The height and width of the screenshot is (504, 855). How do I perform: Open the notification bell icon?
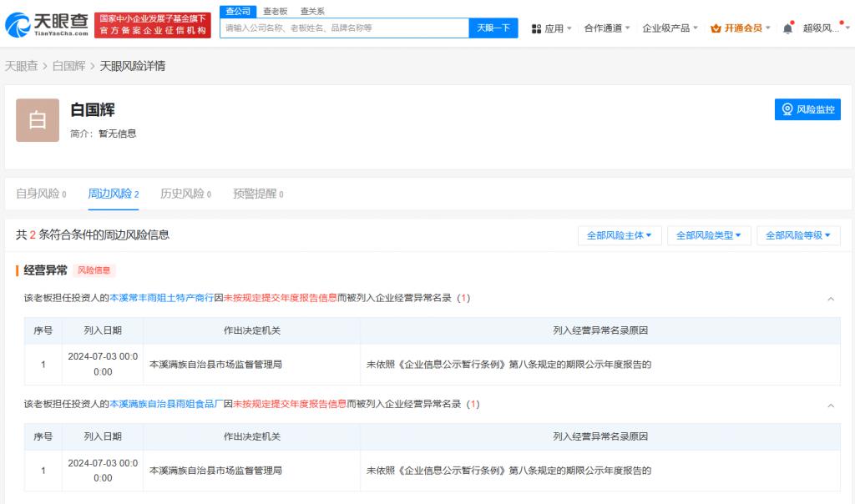787,28
